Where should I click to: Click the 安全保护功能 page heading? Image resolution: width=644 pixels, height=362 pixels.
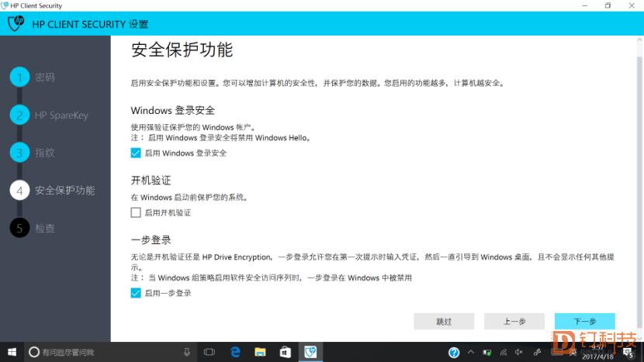click(182, 50)
